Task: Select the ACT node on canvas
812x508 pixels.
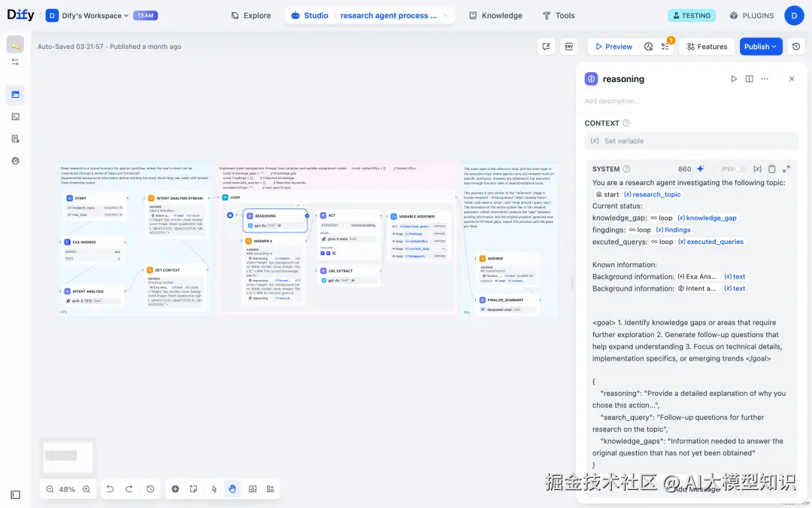Action: tap(349, 235)
